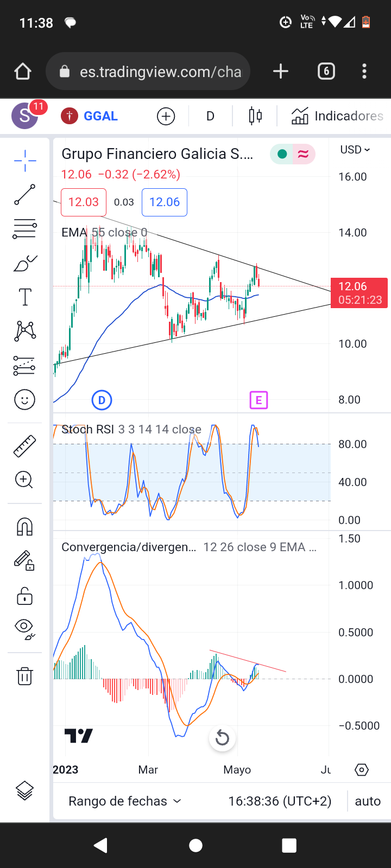Toggle stay in drawing mode

coord(24,560)
